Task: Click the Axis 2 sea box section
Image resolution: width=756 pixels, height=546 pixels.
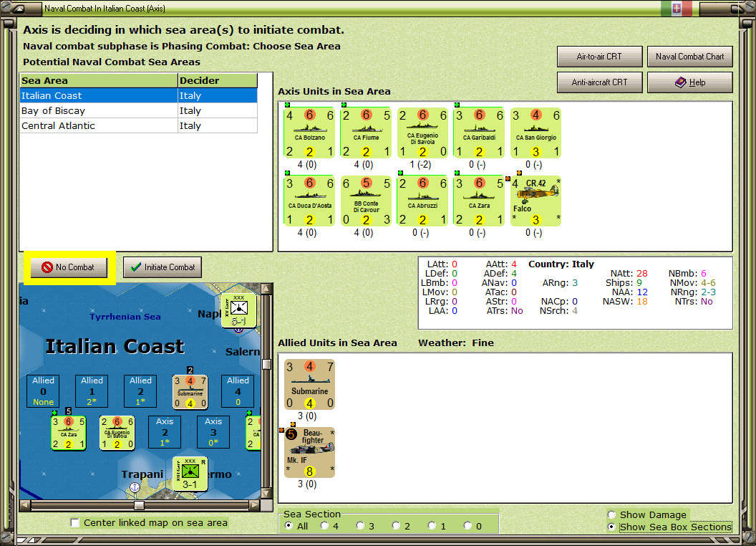Action: (165, 432)
